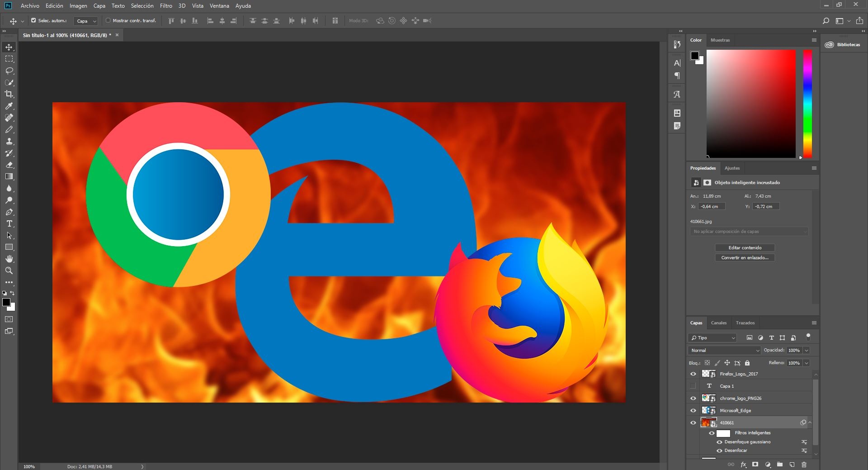The width and height of the screenshot is (868, 470).
Task: Open the Bibliotecas panel
Action: tap(843, 44)
